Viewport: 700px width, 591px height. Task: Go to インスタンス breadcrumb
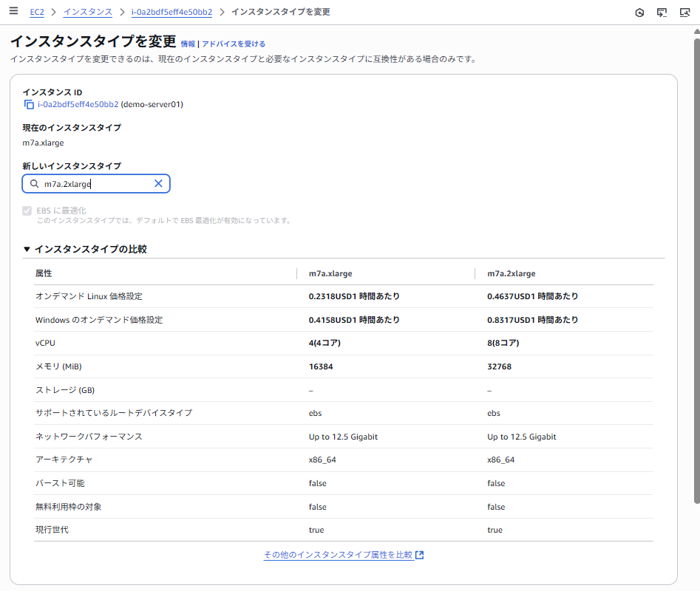pyautogui.click(x=87, y=12)
